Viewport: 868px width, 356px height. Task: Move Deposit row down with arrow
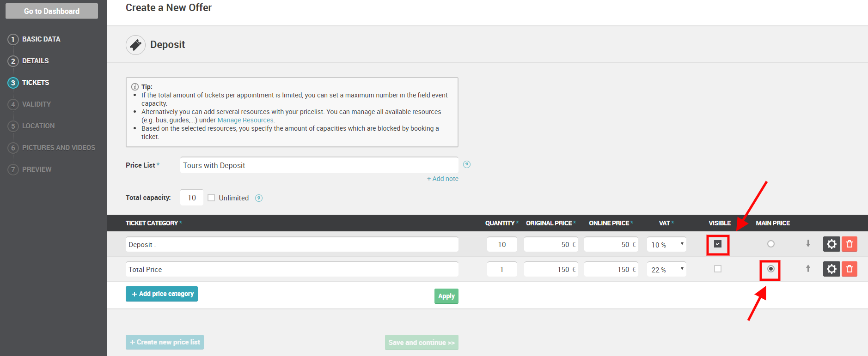tap(808, 243)
